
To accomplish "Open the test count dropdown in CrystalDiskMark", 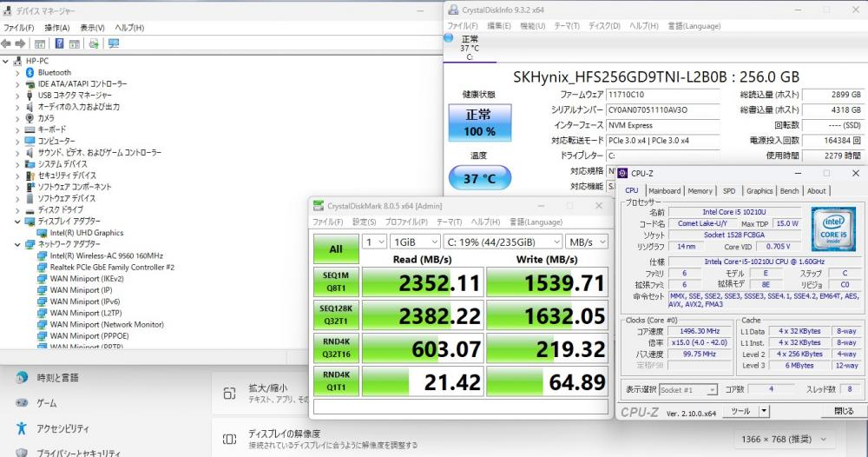I will pos(375,242).
